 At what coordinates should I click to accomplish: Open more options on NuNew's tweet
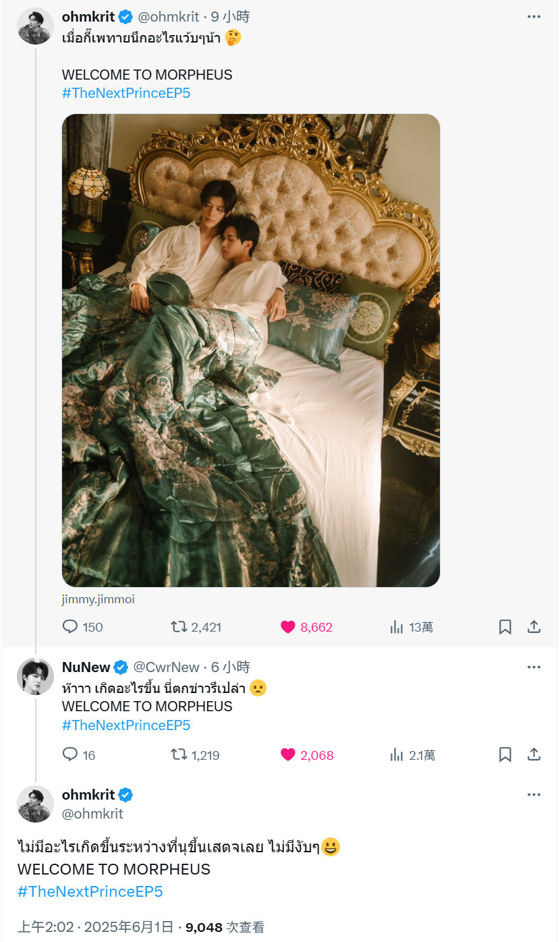click(x=534, y=667)
